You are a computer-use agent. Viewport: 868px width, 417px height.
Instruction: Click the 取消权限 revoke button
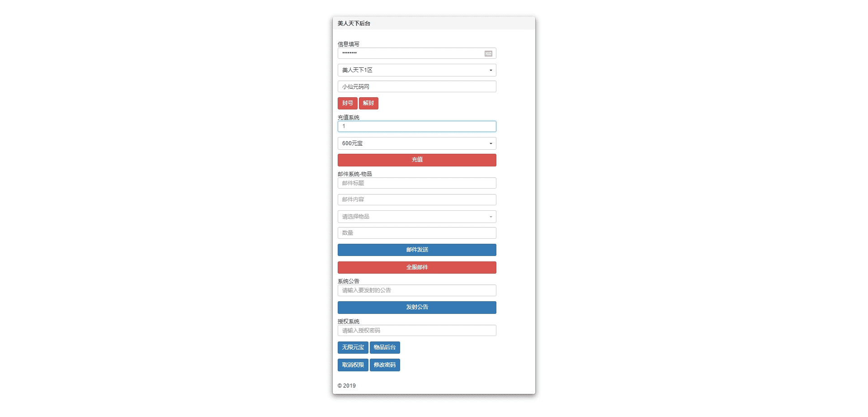pos(353,365)
